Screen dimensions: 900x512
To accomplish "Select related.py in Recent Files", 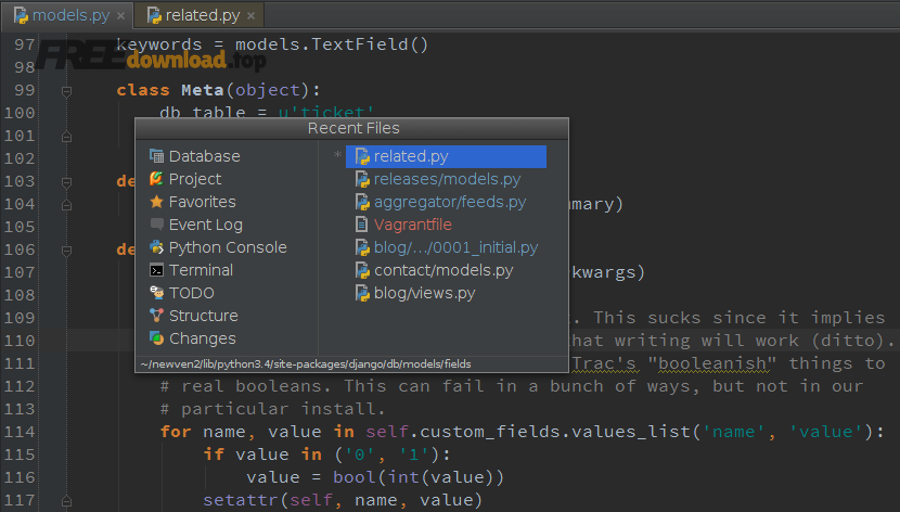I will (x=446, y=156).
